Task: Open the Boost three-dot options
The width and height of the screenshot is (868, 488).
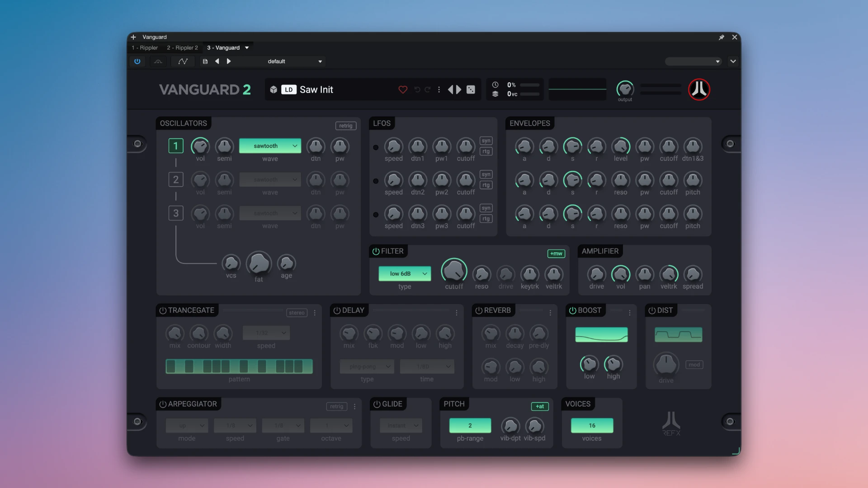Action: click(630, 313)
